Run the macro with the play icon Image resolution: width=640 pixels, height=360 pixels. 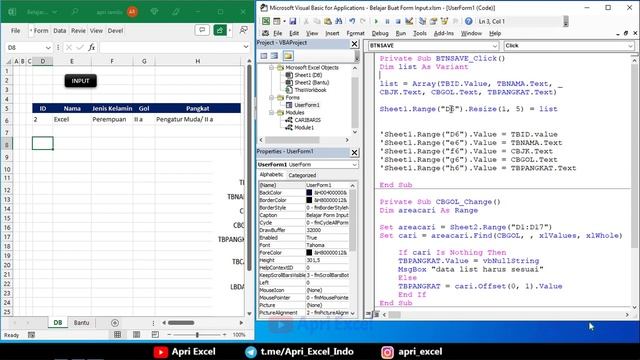(376, 21)
